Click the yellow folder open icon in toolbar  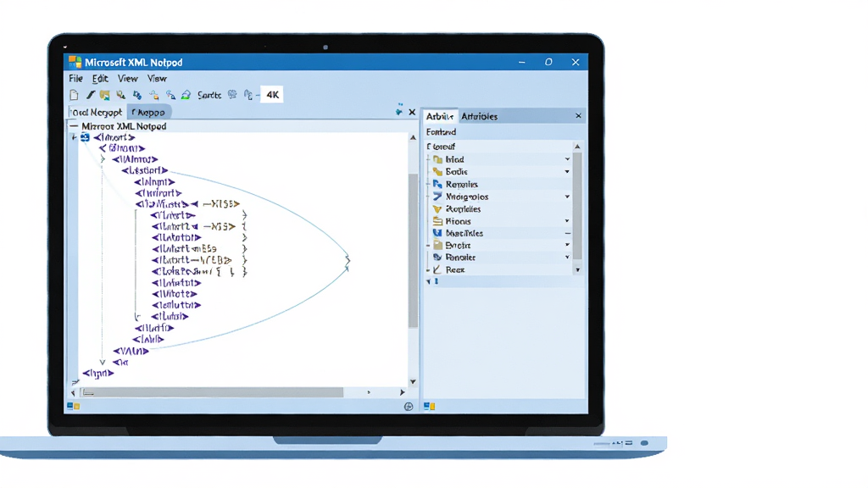104,95
